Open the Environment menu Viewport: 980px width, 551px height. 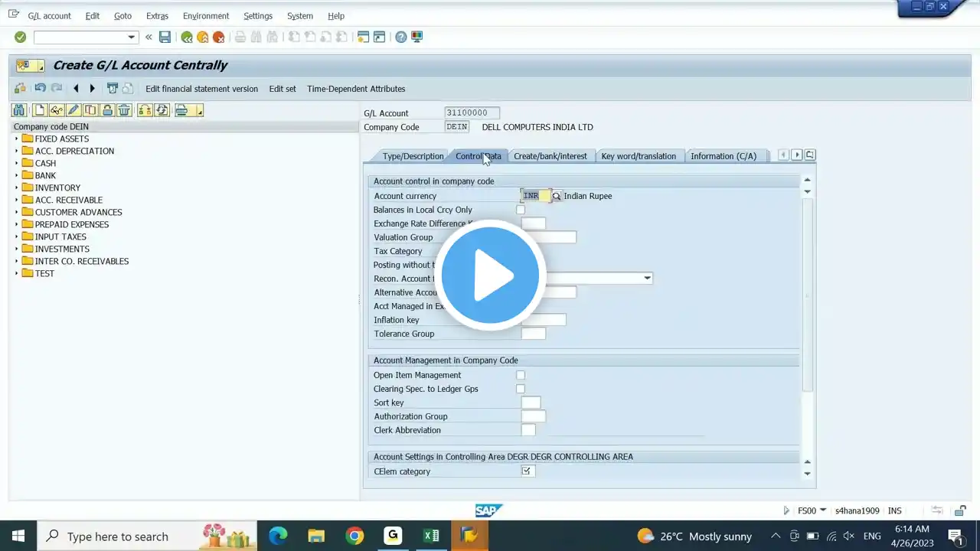click(x=206, y=15)
